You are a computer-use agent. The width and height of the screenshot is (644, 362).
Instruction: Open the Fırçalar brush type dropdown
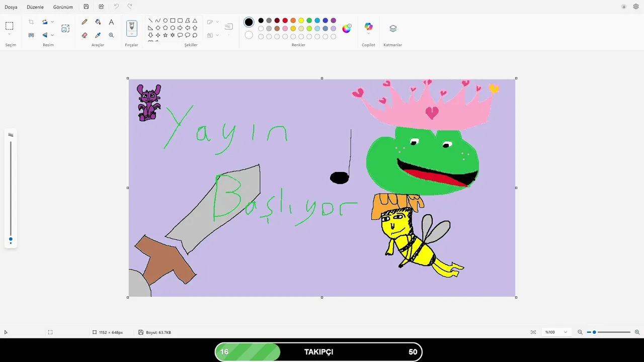[131, 34]
